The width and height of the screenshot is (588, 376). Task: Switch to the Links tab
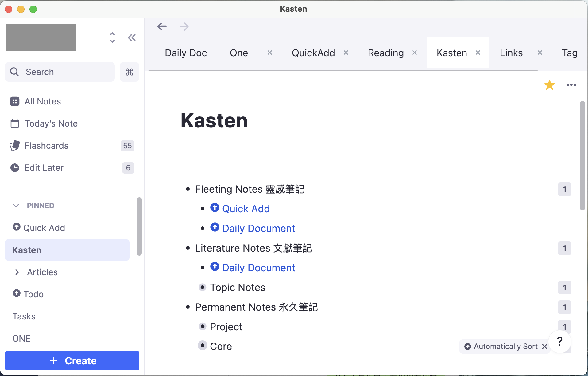[x=511, y=53]
